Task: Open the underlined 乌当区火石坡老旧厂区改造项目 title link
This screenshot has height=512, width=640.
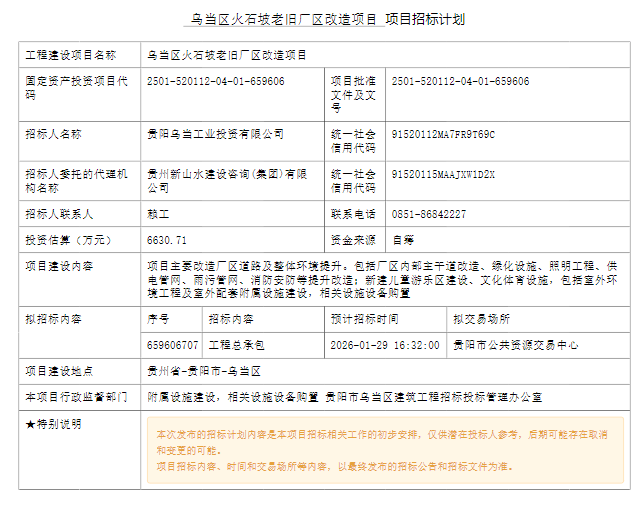Action: coord(284,20)
